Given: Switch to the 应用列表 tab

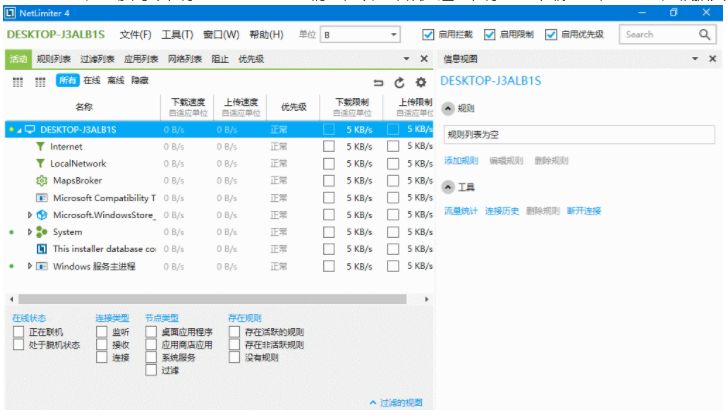Looking at the screenshot, I should [x=141, y=59].
